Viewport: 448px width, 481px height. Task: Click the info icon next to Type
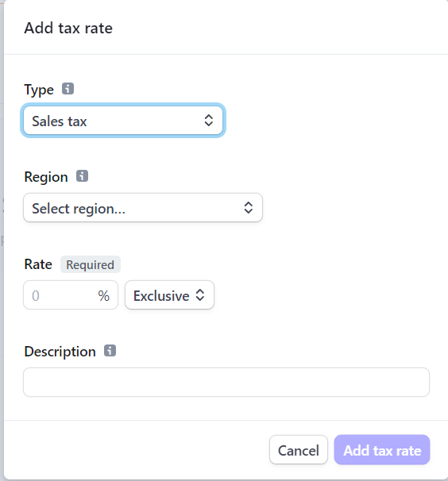(68, 89)
